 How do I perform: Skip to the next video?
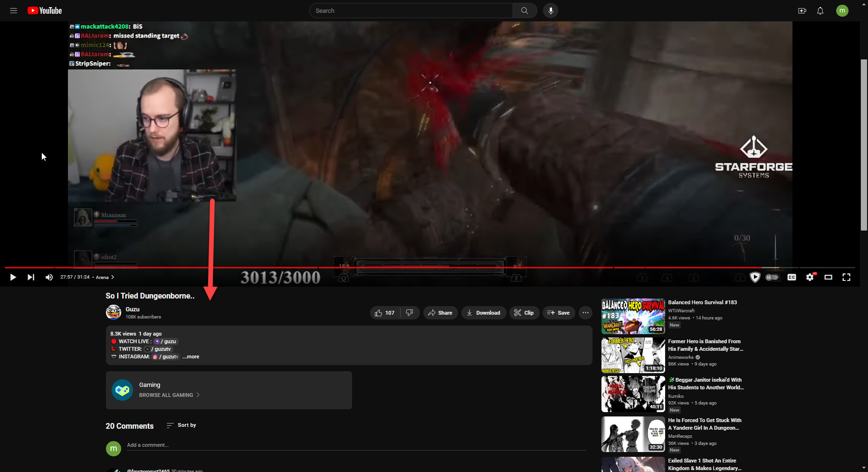[31, 277]
